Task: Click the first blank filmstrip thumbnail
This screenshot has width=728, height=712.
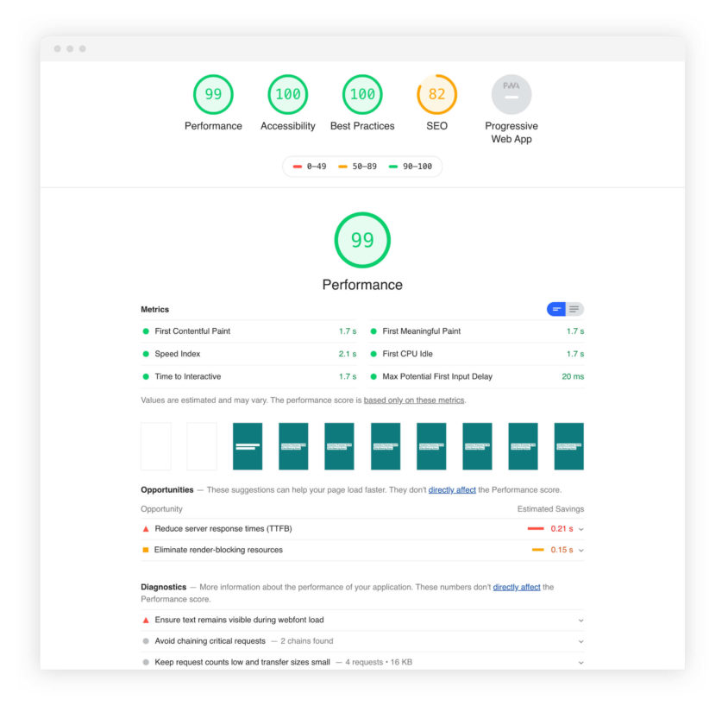Action: [x=156, y=446]
